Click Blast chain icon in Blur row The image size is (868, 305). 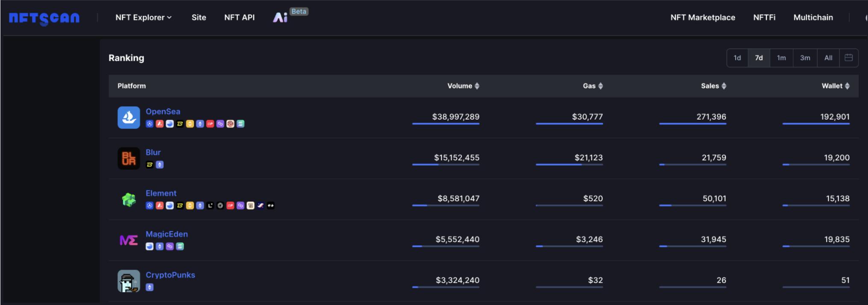150,164
